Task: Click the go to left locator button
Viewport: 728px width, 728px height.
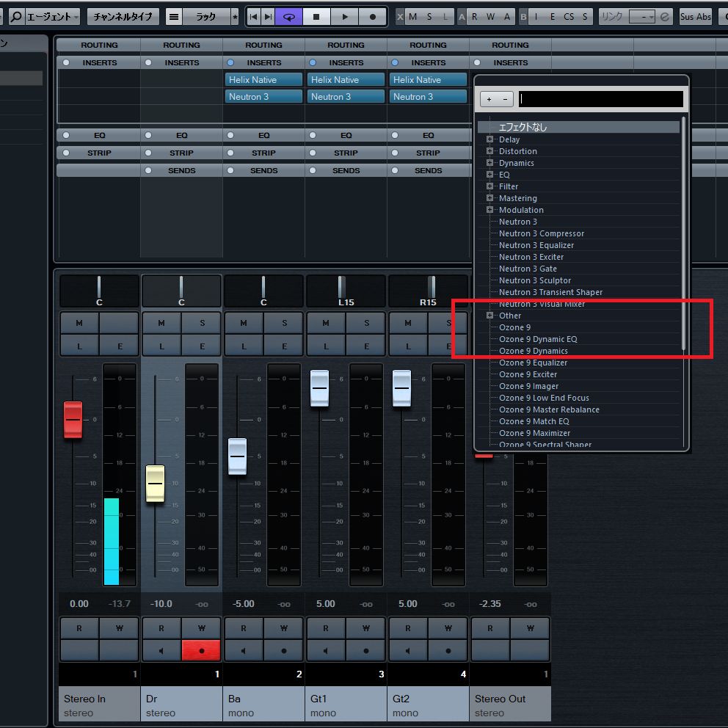Action: tap(253, 17)
